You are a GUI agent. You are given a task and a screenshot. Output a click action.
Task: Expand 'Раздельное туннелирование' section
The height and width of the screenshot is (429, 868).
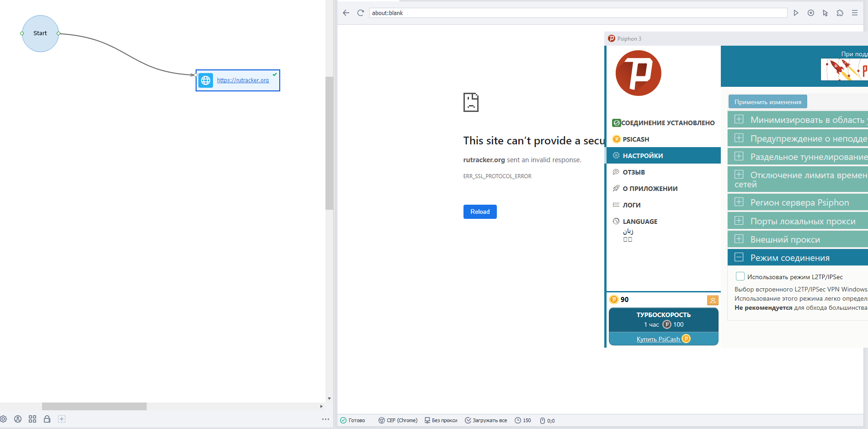point(798,157)
